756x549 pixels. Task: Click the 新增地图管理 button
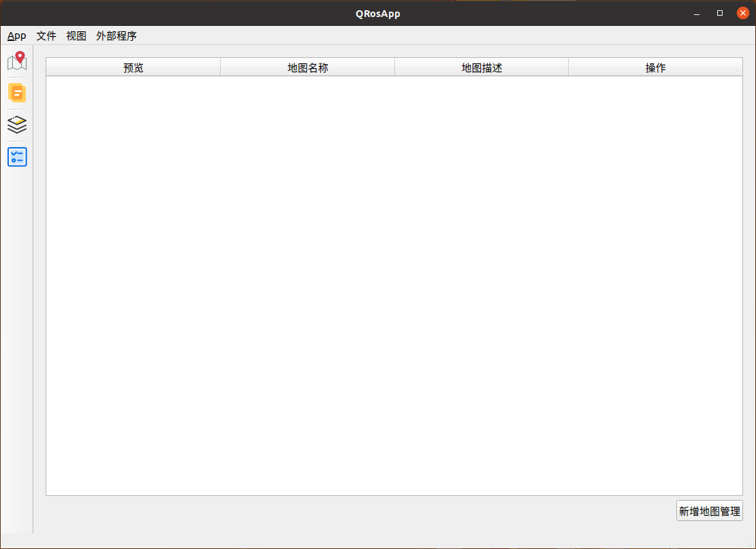click(709, 511)
